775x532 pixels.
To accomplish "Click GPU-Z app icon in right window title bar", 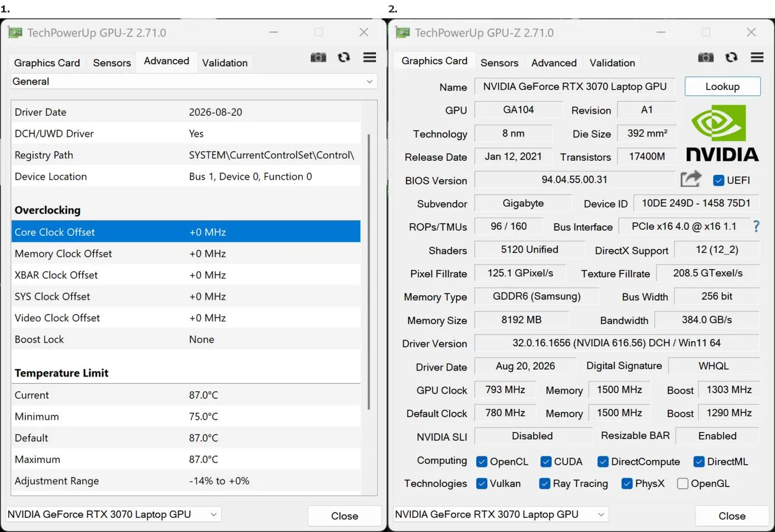I will [403, 33].
